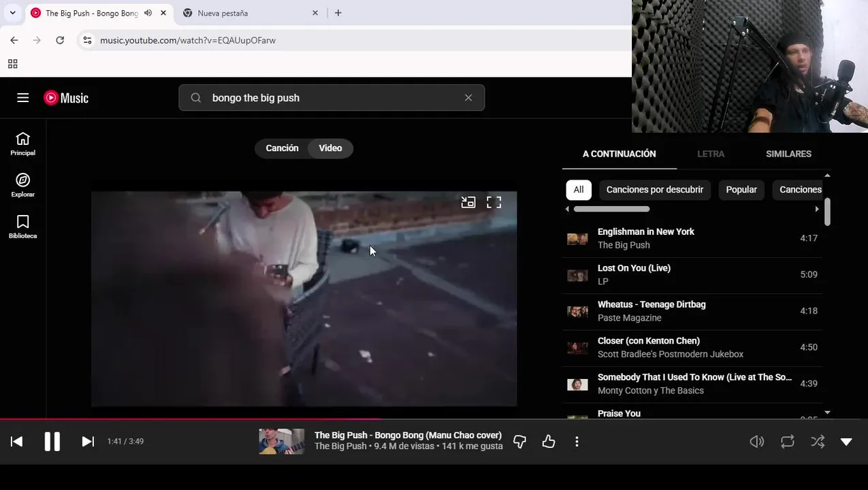Click the player bar song thumbnail

click(281, 442)
